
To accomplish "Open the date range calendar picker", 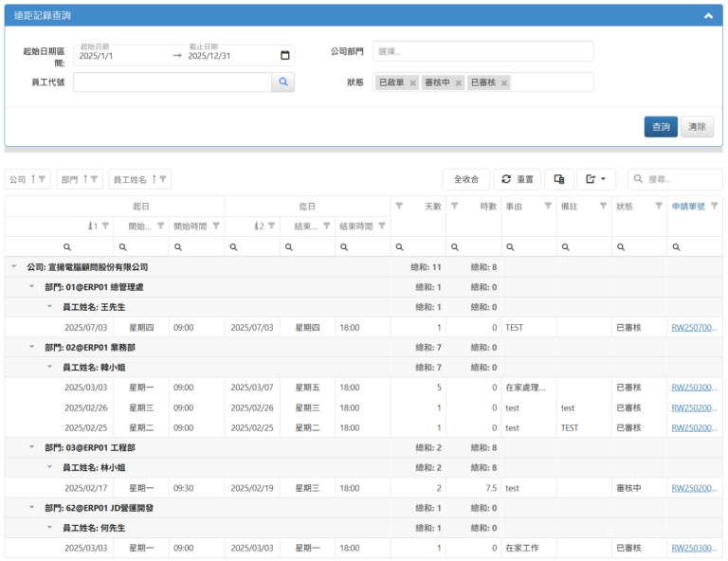I will 284,55.
